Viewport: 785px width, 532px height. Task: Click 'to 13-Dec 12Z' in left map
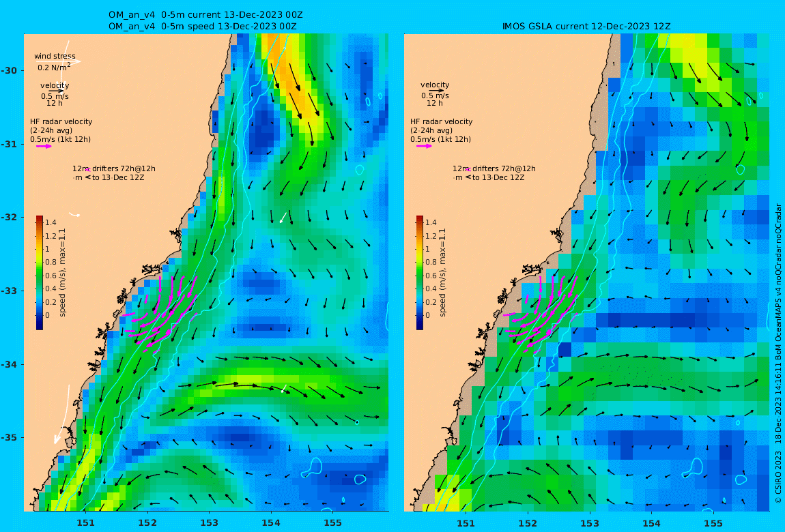(118, 177)
